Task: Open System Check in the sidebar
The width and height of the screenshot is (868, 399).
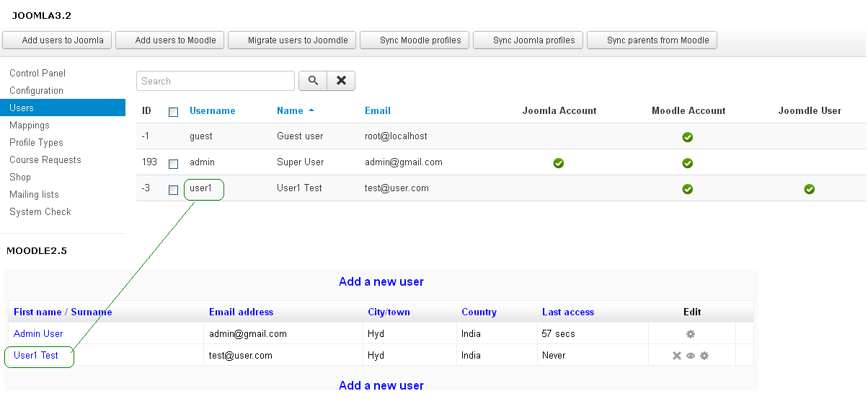Action: pyautogui.click(x=40, y=211)
